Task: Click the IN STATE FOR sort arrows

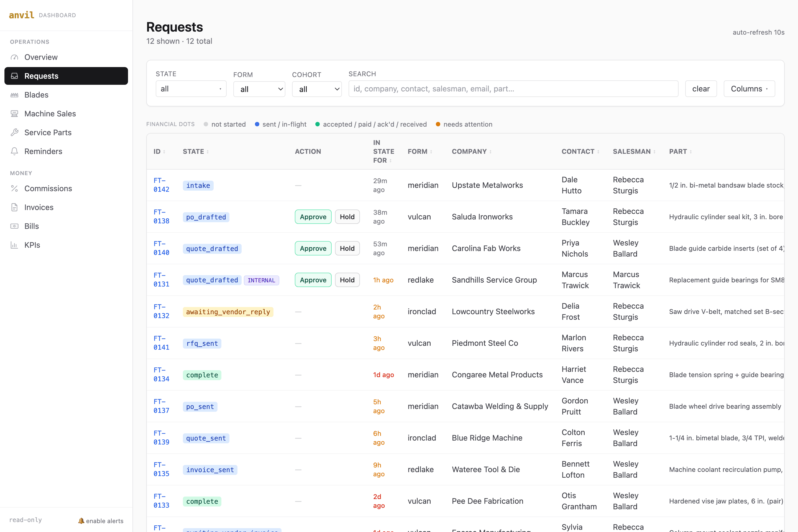Action: 390,160
